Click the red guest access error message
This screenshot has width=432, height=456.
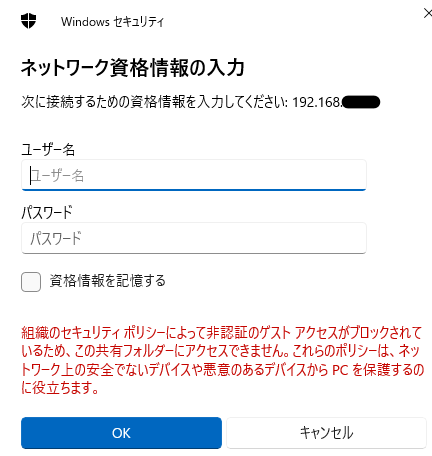point(223,360)
